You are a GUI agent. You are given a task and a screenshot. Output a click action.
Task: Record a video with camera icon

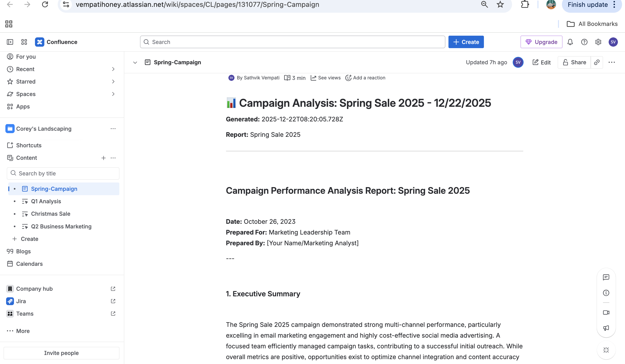click(x=606, y=312)
